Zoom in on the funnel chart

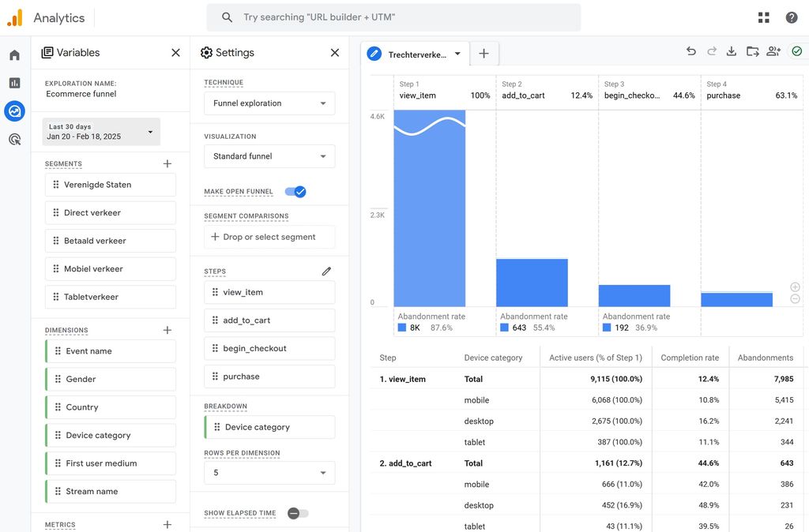click(795, 287)
